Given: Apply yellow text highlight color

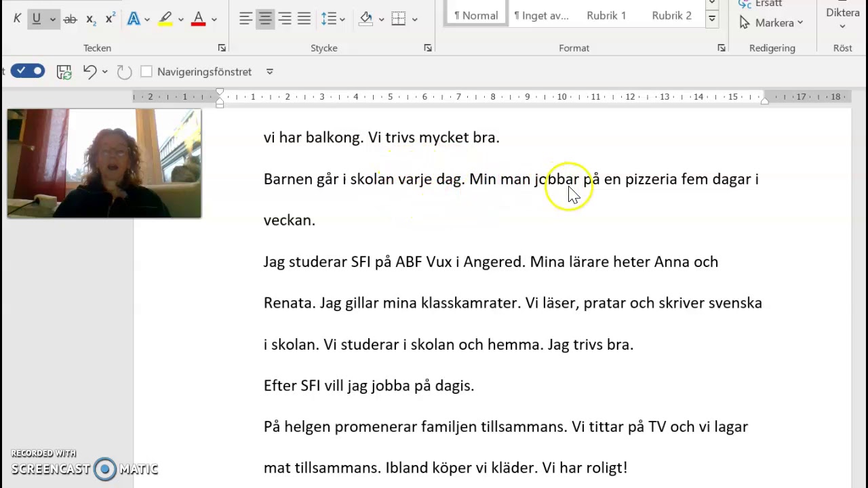Looking at the screenshot, I should (165, 19).
